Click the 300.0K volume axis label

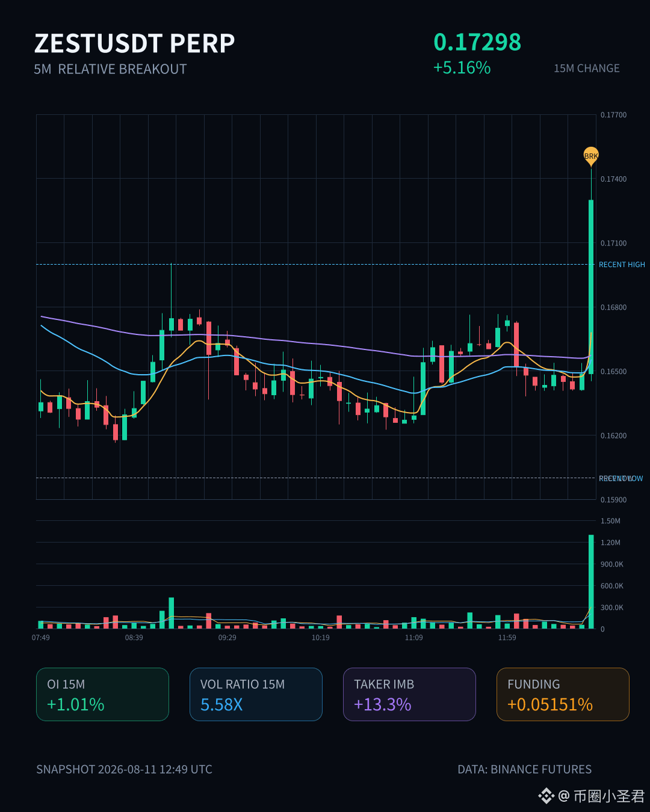[612, 607]
